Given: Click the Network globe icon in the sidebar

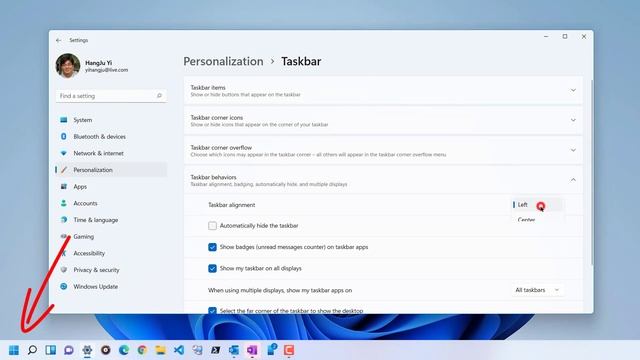Looking at the screenshot, I should (x=64, y=153).
